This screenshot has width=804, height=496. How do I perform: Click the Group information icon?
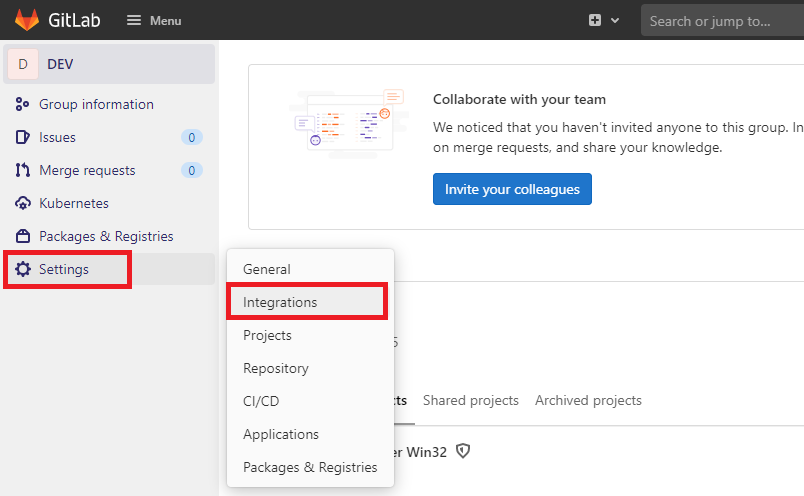[x=22, y=104]
